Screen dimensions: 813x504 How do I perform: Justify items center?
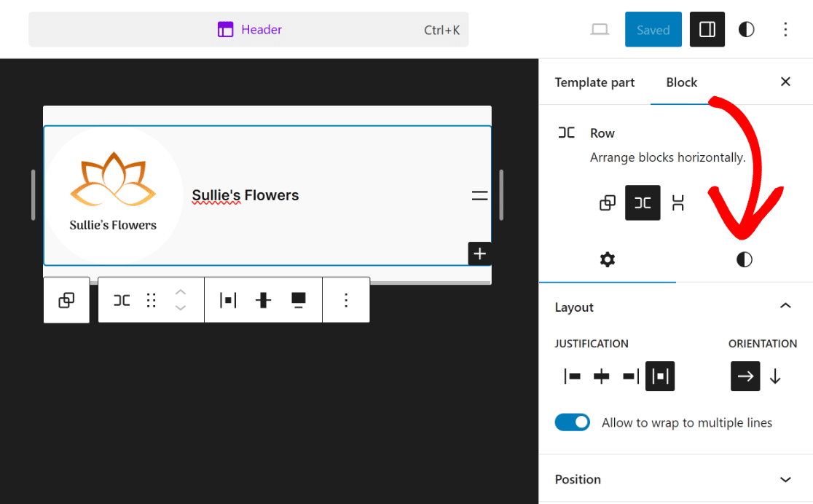[x=602, y=376]
